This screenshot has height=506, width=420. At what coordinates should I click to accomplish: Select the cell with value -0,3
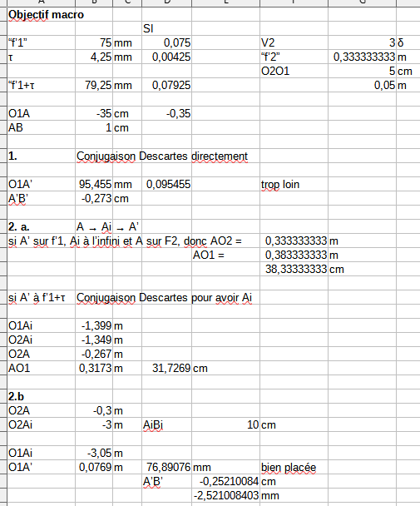[94, 411]
